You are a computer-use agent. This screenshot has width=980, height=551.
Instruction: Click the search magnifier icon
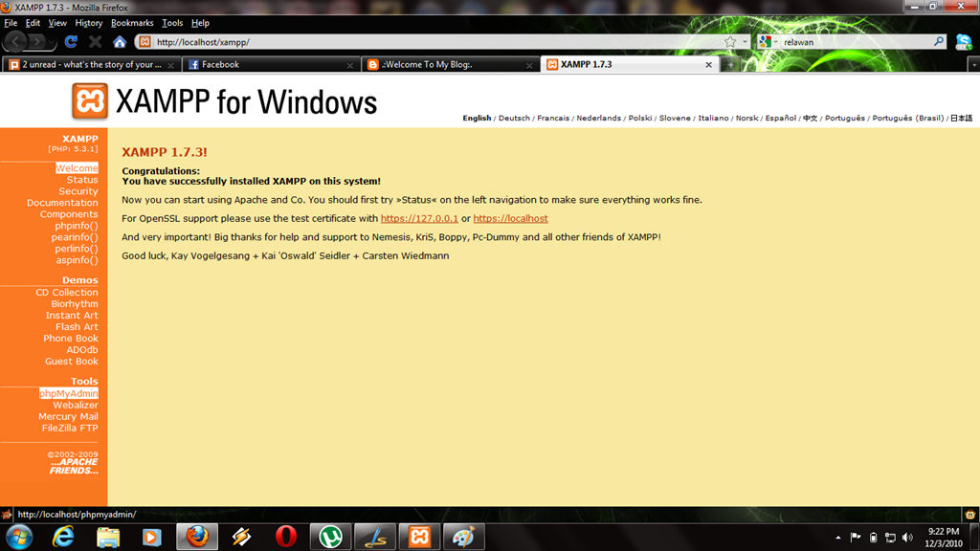tap(939, 41)
